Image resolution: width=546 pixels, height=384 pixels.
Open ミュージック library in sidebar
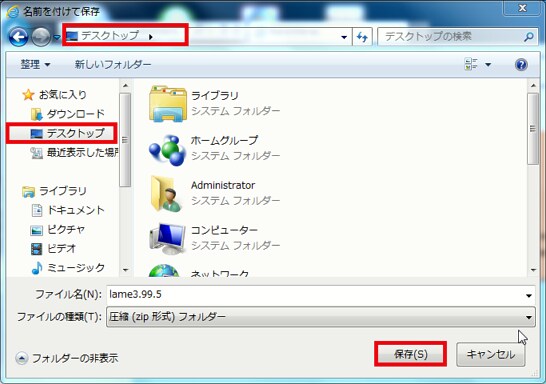(x=76, y=268)
